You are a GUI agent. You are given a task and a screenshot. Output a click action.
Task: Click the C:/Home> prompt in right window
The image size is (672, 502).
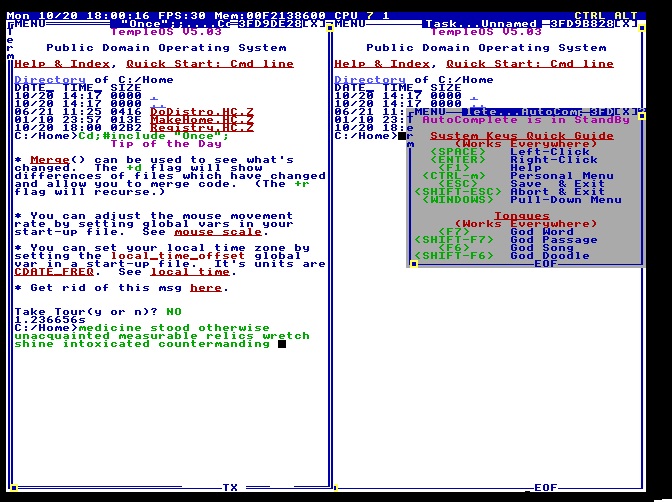[x=366, y=136]
